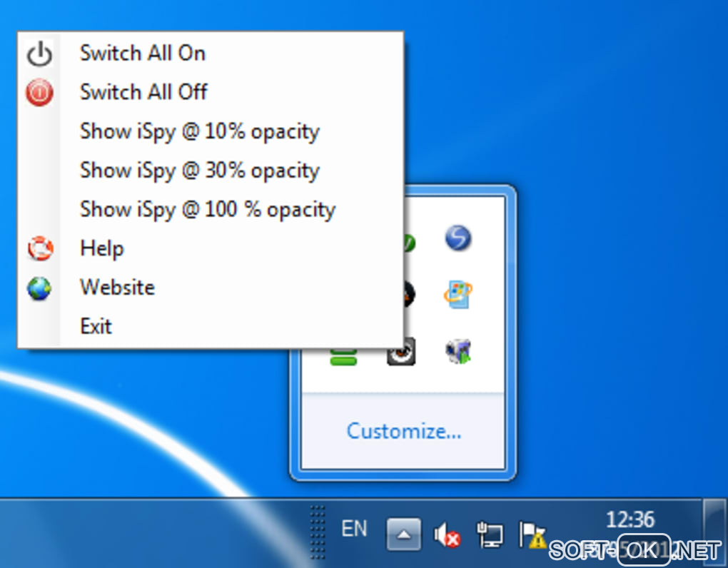The width and height of the screenshot is (728, 568).
Task: Click the EN language indicator
Action: click(354, 529)
